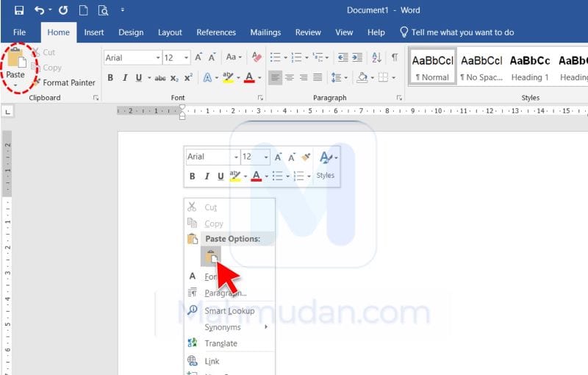Open the Arial font name dropdown in ribbon
The height and width of the screenshot is (375, 588).
tap(157, 57)
